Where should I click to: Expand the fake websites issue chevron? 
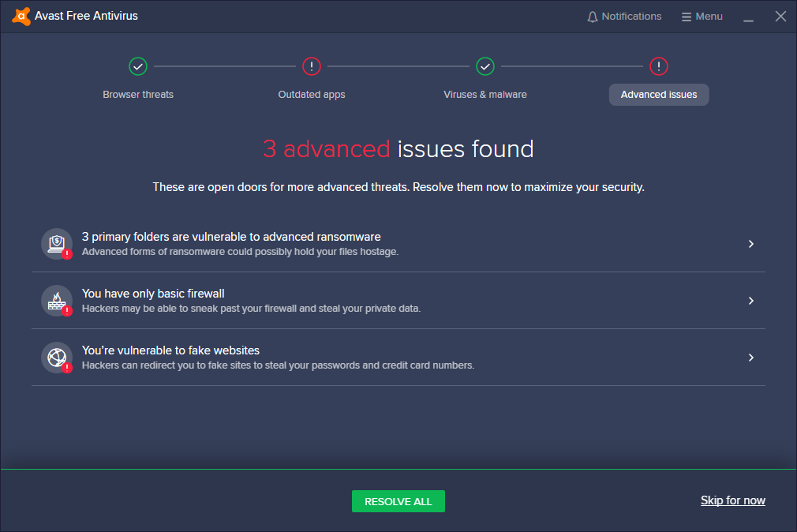pos(750,358)
